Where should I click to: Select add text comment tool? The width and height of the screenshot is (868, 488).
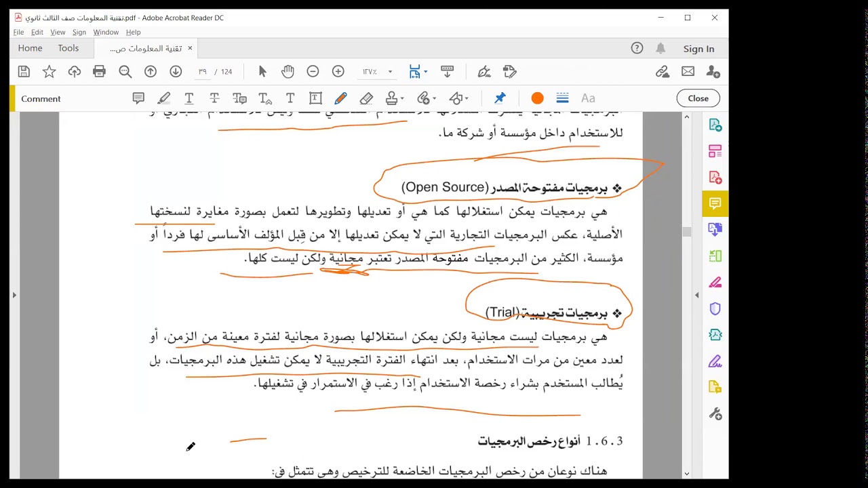point(290,98)
